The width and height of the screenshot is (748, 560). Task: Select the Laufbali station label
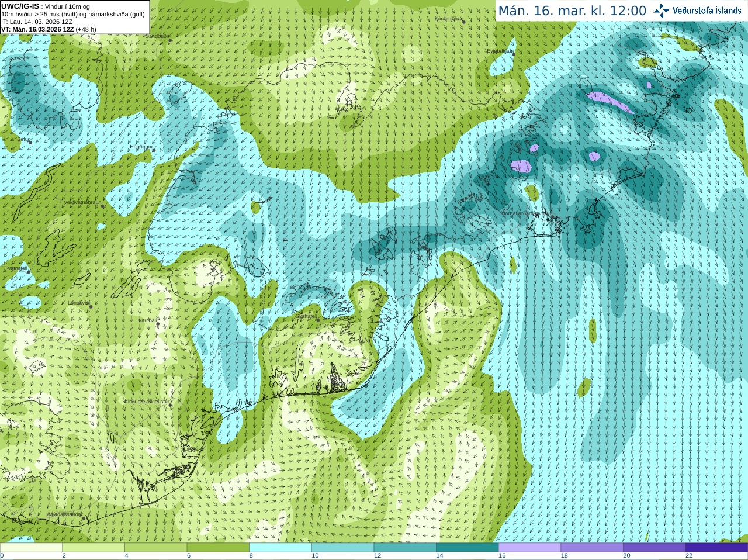(x=148, y=320)
